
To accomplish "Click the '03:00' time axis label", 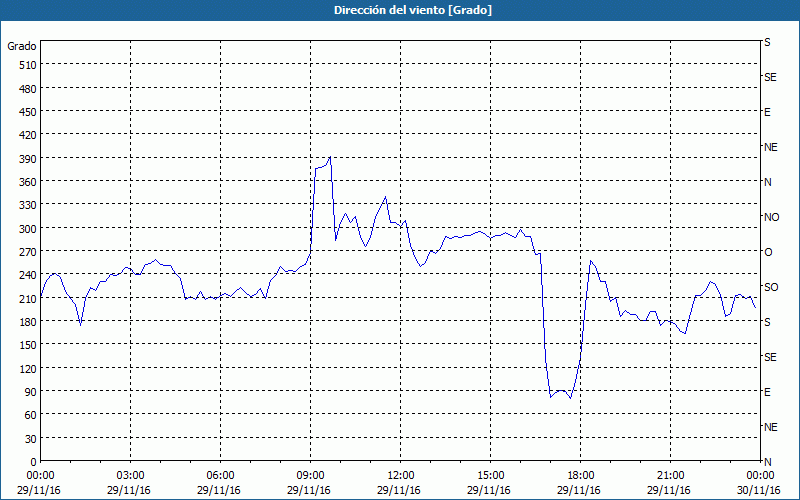I will pyautogui.click(x=131, y=476).
